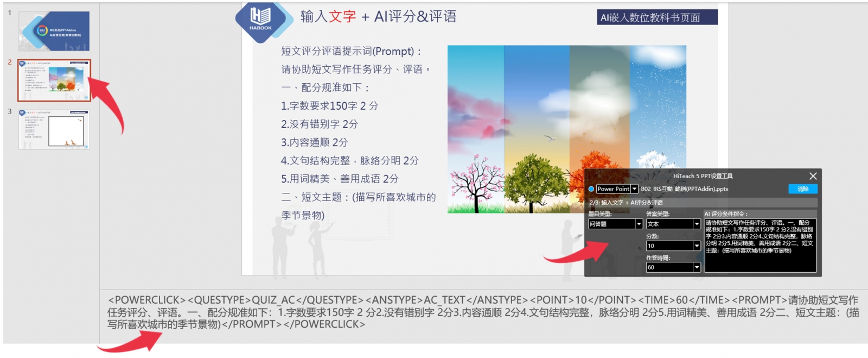Select slide 1 thumbnail in the slide panel
This screenshot has height=358, width=868.
[54, 32]
